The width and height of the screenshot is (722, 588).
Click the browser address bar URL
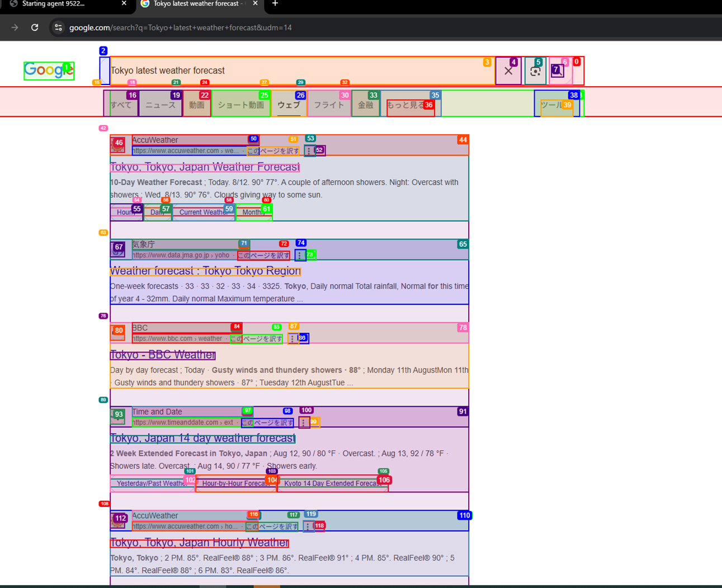181,27
